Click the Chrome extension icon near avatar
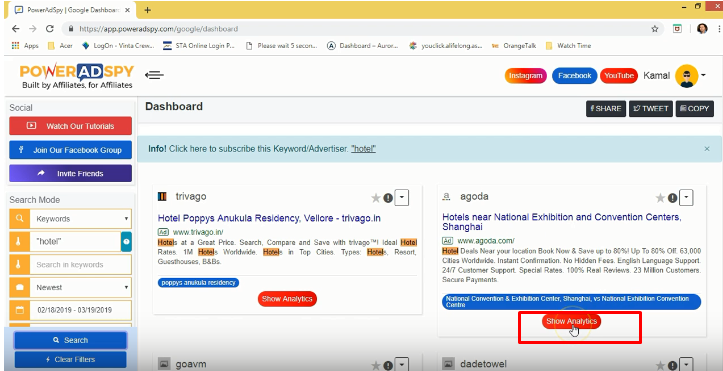The width and height of the screenshot is (723, 371). click(x=677, y=29)
